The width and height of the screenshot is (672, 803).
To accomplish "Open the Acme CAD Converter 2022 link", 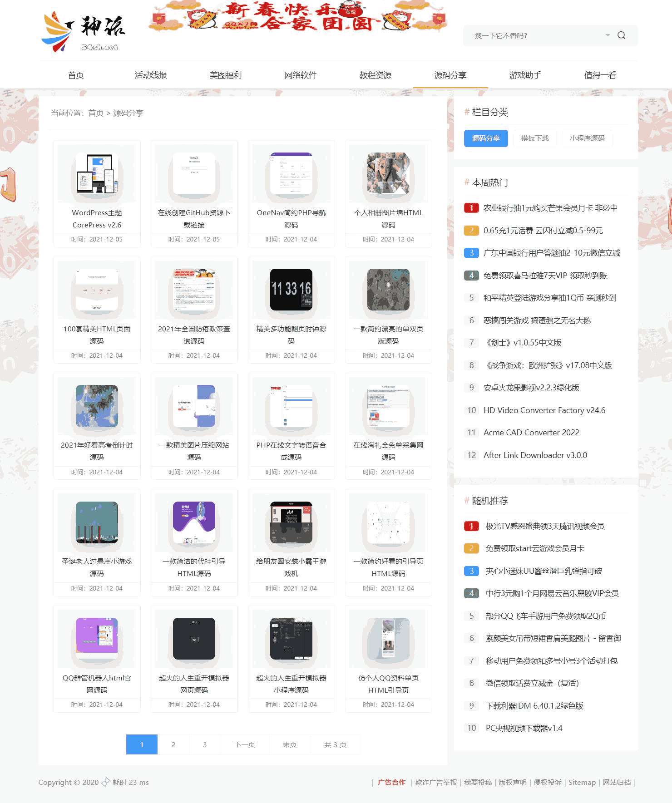I will tap(531, 433).
